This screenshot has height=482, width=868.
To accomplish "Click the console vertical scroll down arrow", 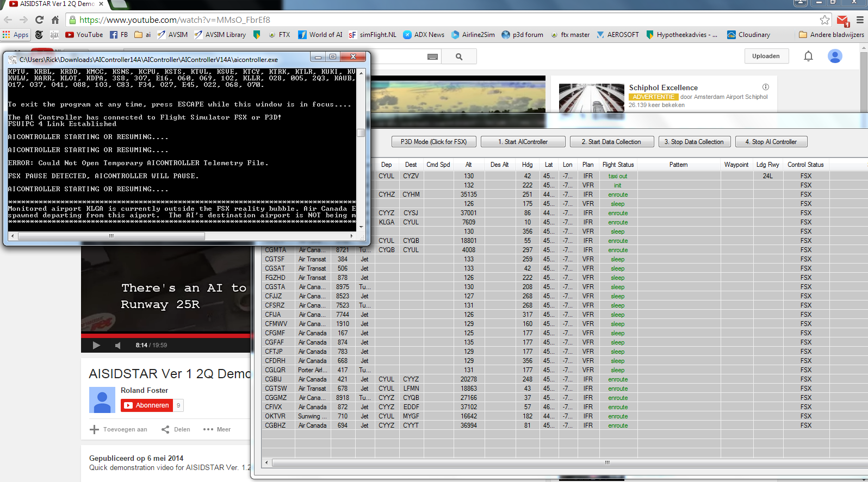I will 361,227.
